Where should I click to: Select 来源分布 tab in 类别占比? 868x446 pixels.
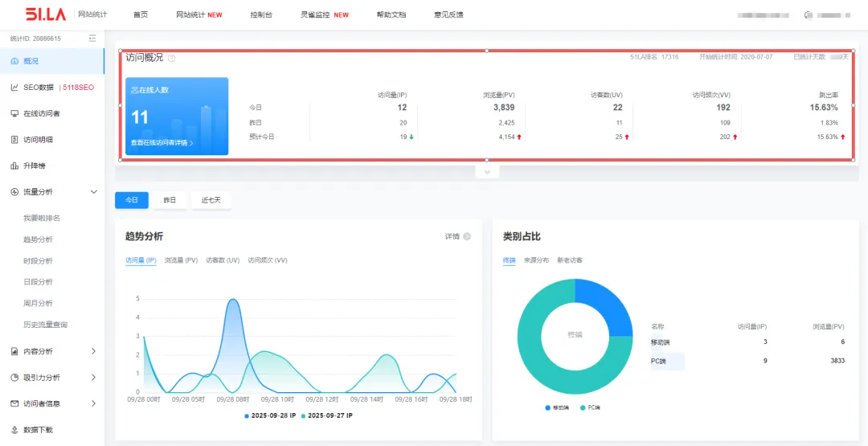(x=536, y=260)
